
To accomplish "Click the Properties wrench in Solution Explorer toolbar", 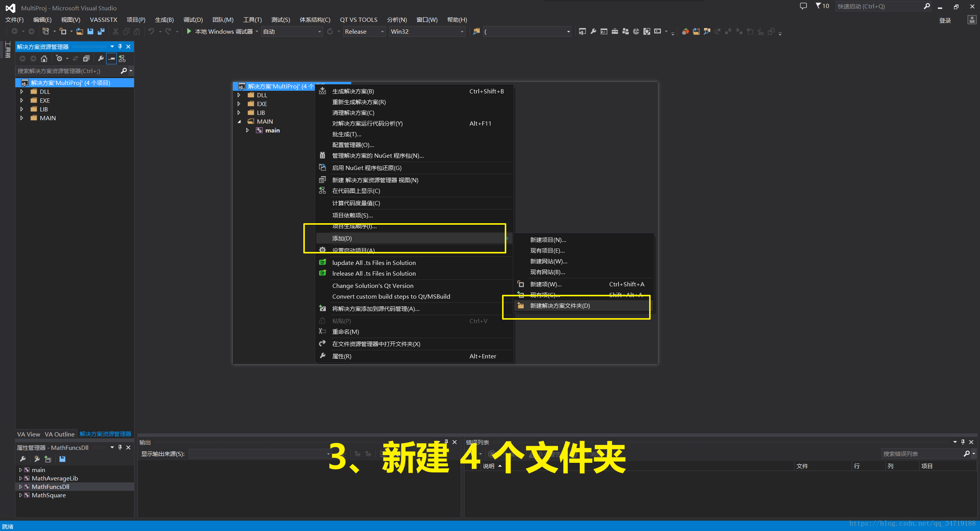I will point(101,59).
